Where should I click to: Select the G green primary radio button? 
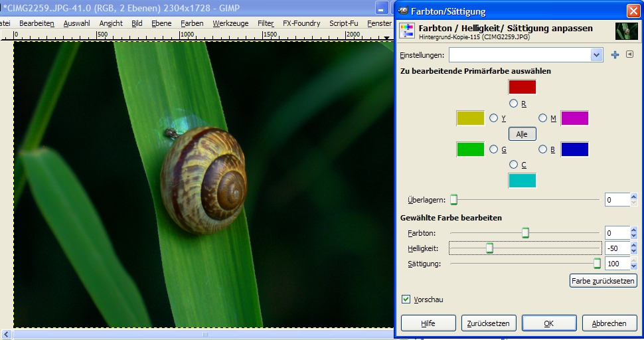point(494,149)
